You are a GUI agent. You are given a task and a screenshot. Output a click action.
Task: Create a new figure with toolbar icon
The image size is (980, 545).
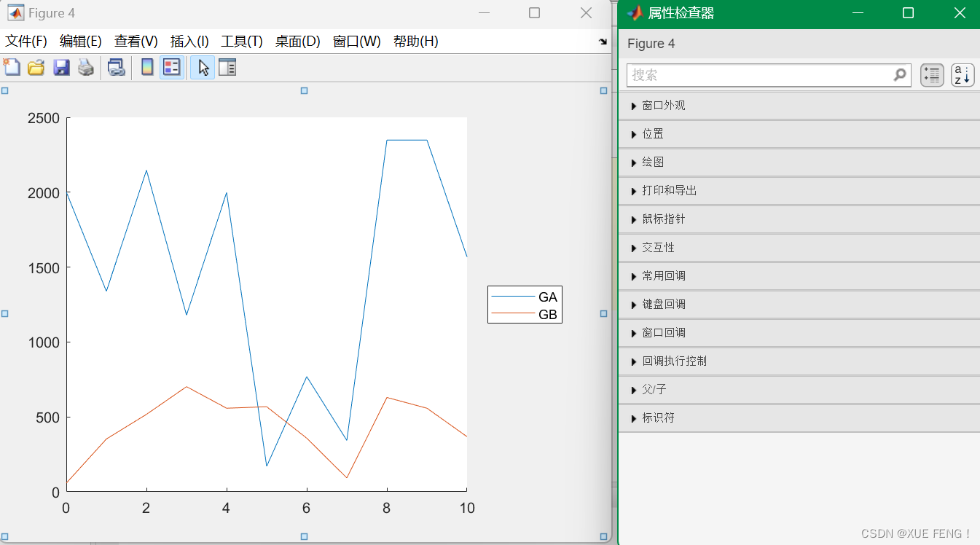12,67
